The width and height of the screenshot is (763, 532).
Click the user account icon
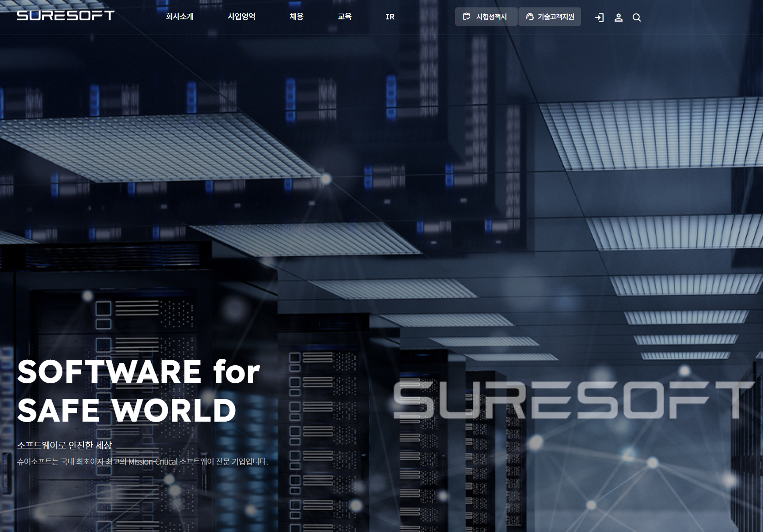click(618, 18)
